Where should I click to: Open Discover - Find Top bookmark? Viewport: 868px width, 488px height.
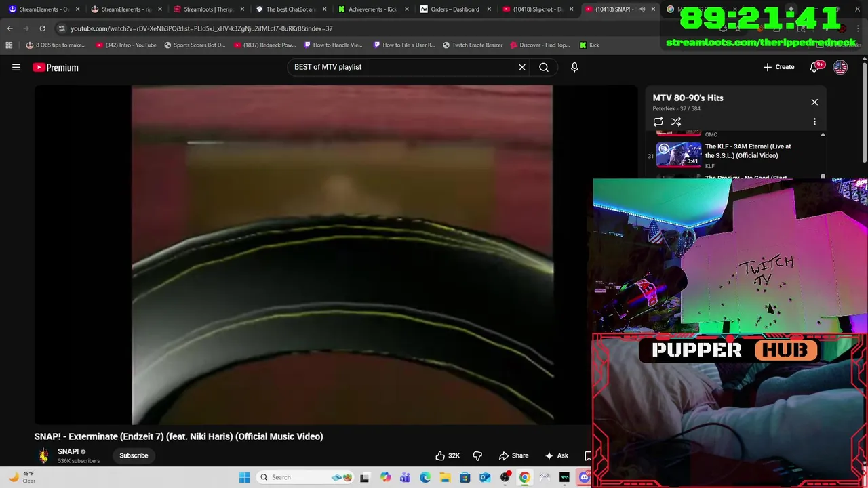pos(540,45)
